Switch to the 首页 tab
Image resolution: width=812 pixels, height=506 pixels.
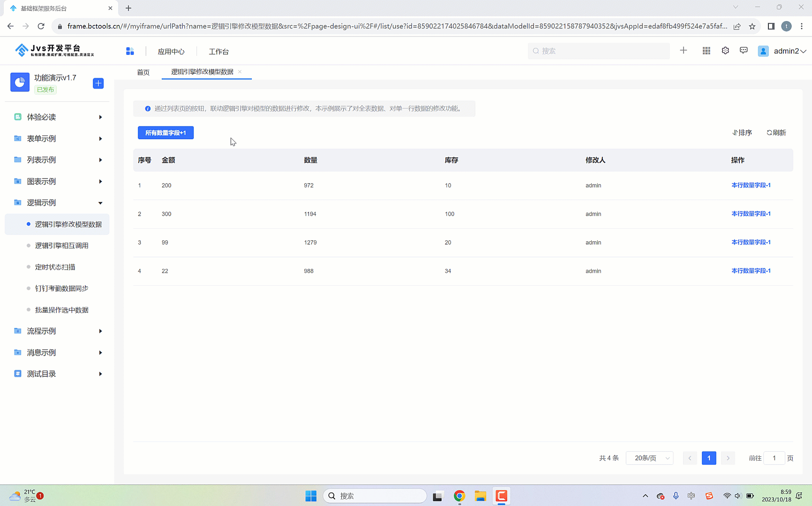tap(143, 72)
